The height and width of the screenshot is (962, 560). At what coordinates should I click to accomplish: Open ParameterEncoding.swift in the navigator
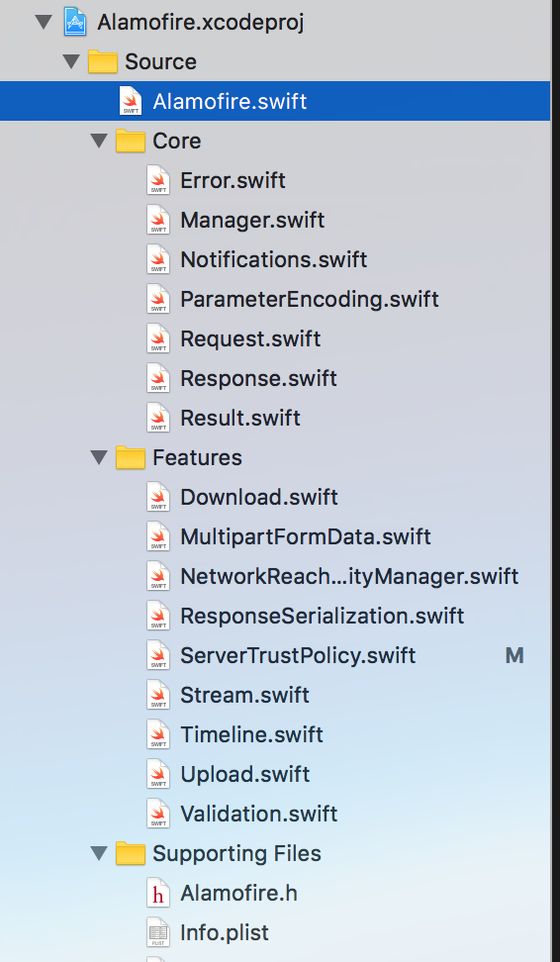click(309, 300)
